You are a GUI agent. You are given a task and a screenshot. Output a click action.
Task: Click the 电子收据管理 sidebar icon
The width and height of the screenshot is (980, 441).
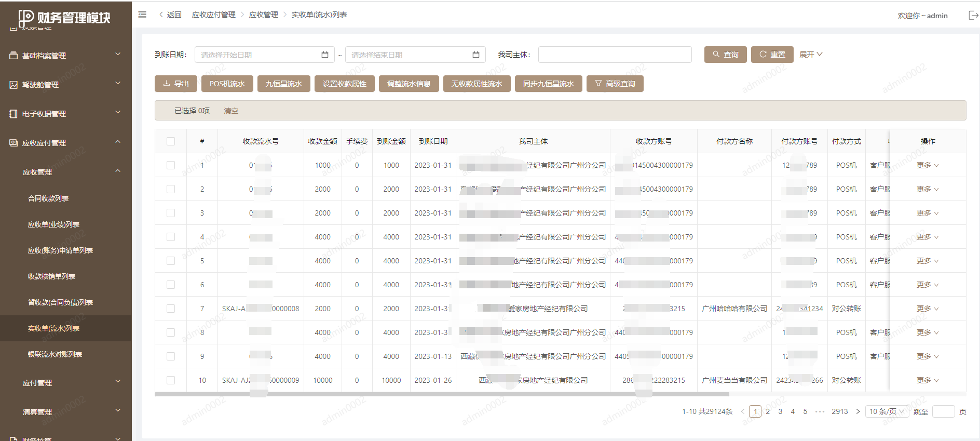(x=13, y=114)
